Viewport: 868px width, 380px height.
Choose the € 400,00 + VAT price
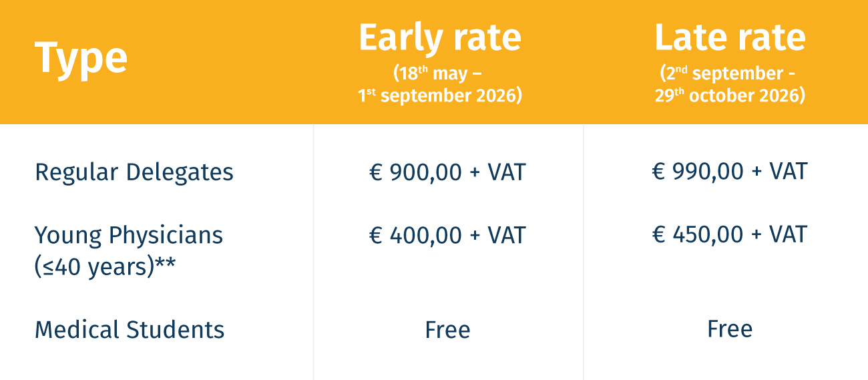[x=447, y=235]
